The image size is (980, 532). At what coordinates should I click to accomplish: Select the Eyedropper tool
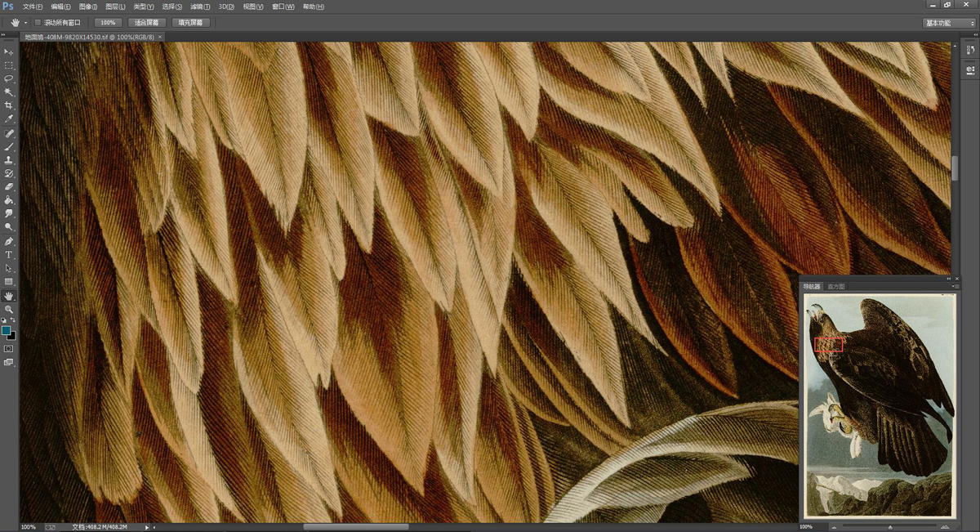click(x=9, y=119)
